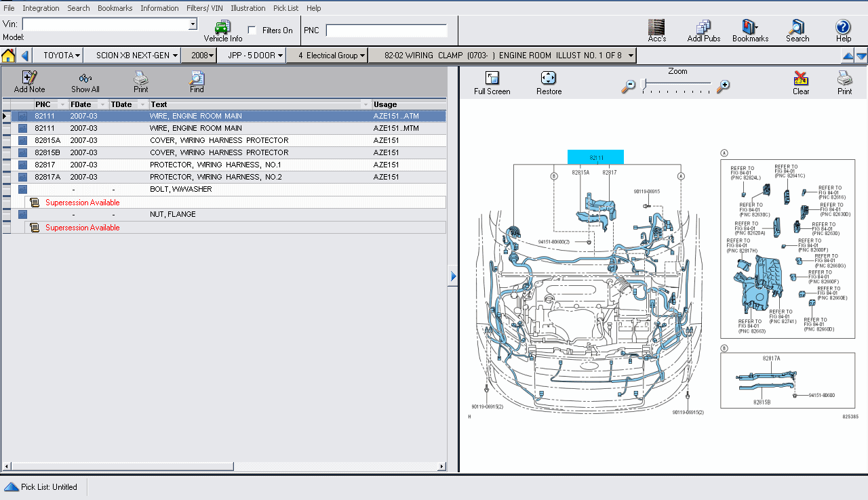Click 82817A callout in detail B
Viewport: 868px width, 500px height.
click(771, 358)
